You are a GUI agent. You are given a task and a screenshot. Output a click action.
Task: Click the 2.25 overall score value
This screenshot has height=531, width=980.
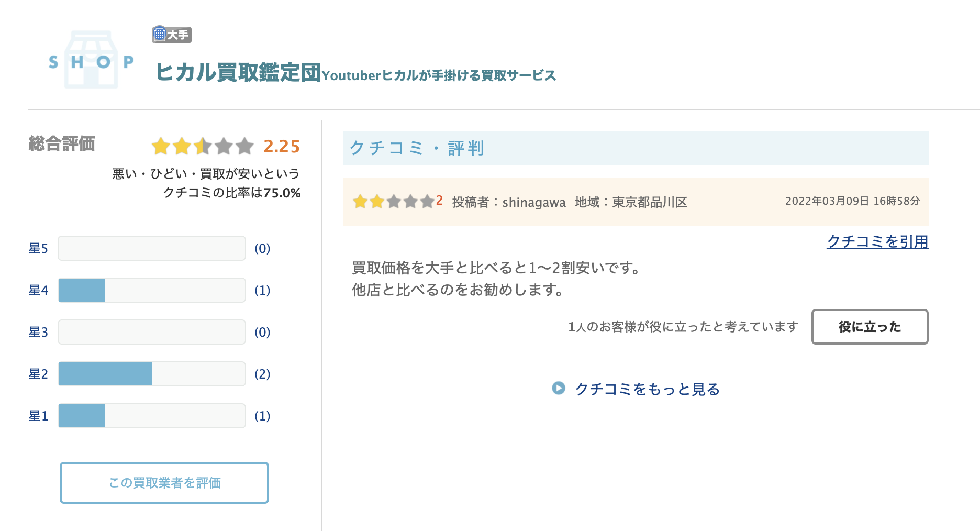coord(282,146)
